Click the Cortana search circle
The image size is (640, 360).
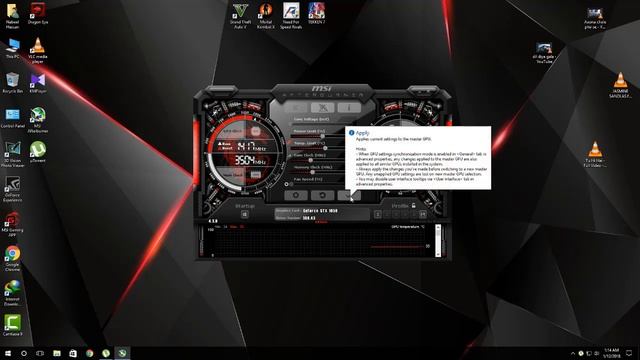point(24,353)
